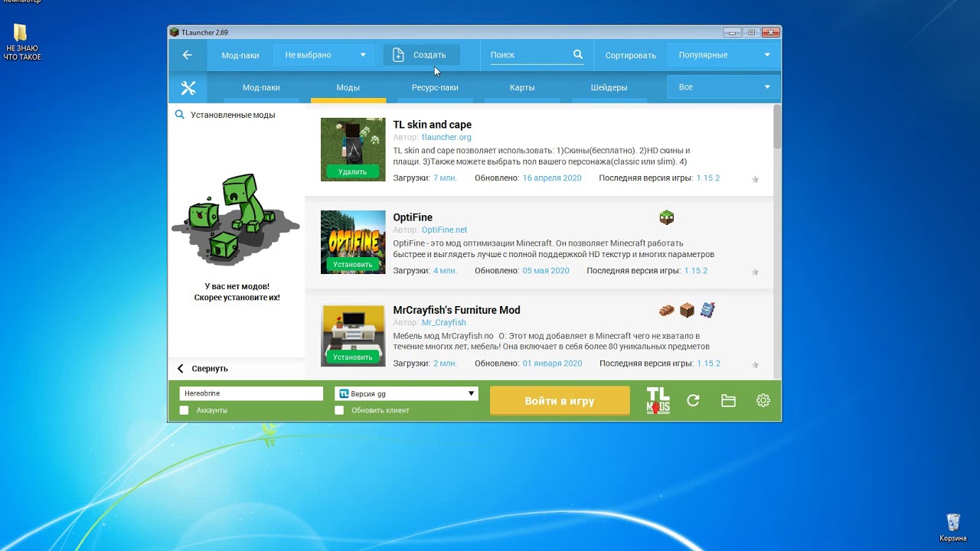Click the 2 млн. downloads value
This screenshot has width=980, height=551.
[445, 364]
